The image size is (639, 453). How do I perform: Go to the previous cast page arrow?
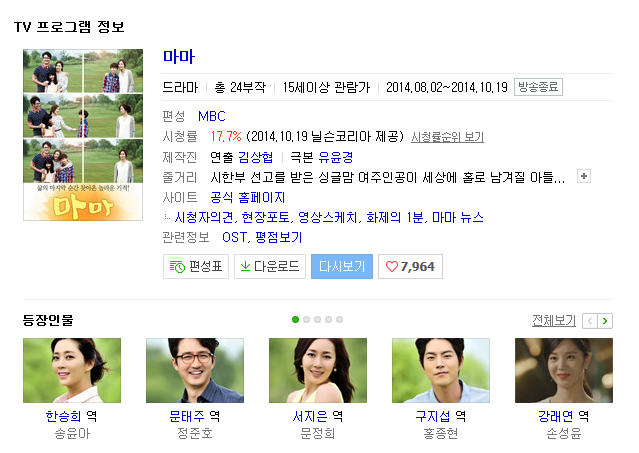[590, 321]
